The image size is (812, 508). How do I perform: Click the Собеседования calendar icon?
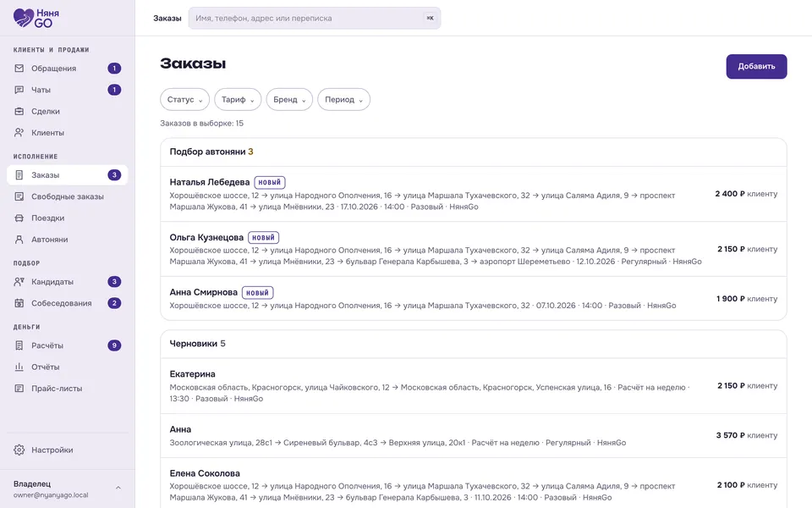(19, 303)
